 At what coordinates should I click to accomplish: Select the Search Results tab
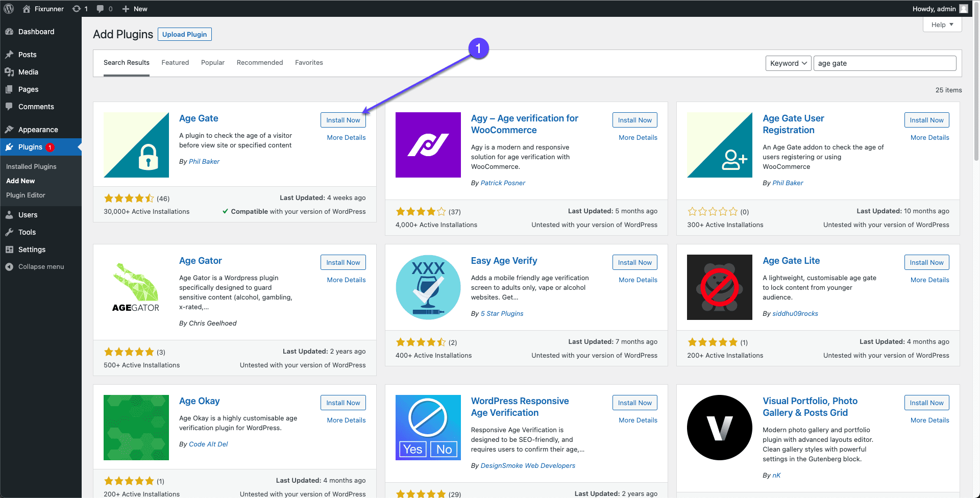(x=127, y=63)
